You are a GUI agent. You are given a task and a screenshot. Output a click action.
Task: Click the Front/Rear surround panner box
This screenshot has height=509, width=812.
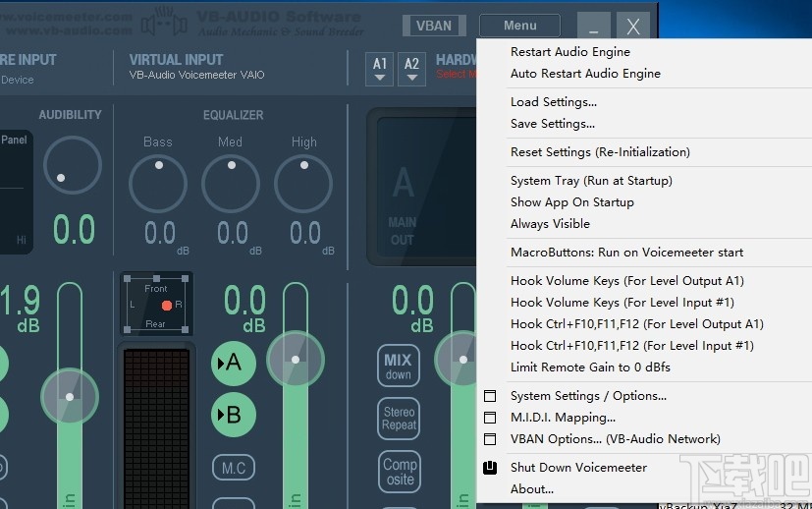coord(156,305)
